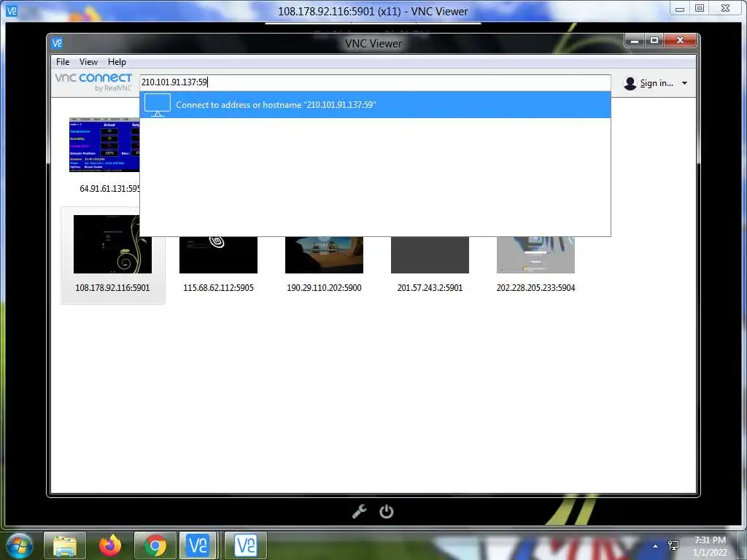
Task: Select the 202.228.205.233:5904 connection thumbnail
Action: pyautogui.click(x=535, y=254)
